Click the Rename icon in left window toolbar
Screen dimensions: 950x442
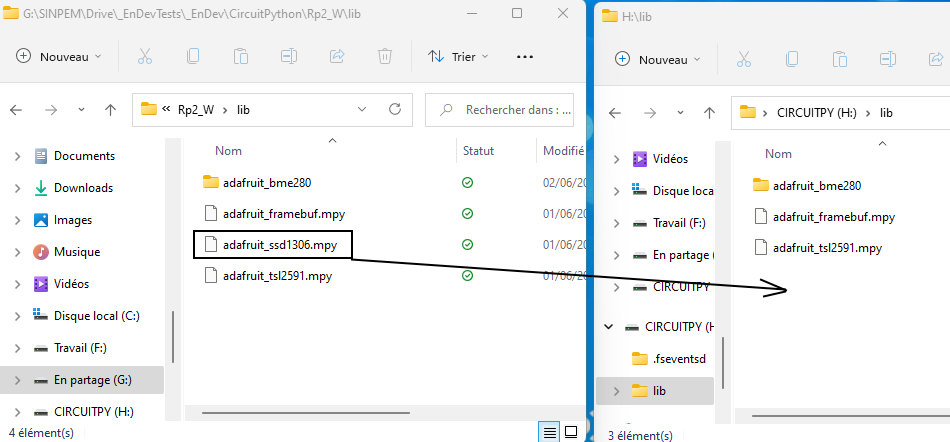(288, 57)
